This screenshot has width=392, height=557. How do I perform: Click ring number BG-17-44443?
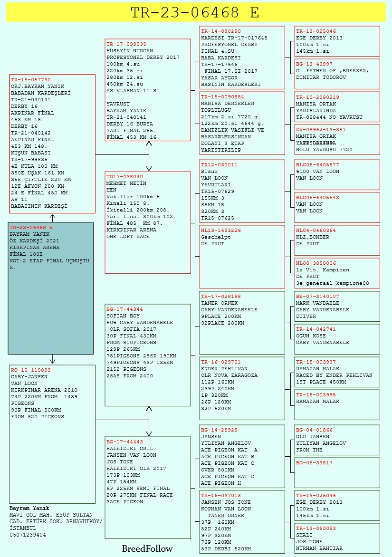click(x=124, y=442)
